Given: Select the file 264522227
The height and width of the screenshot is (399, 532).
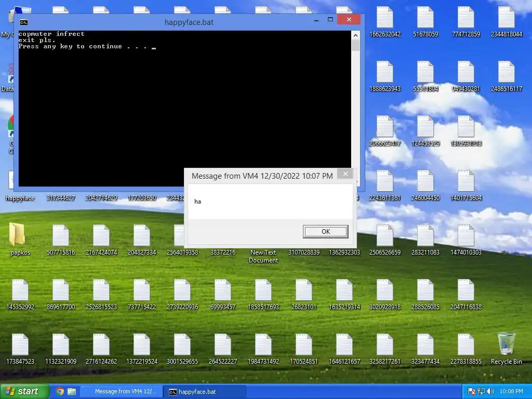Looking at the screenshot, I should pos(222,350).
